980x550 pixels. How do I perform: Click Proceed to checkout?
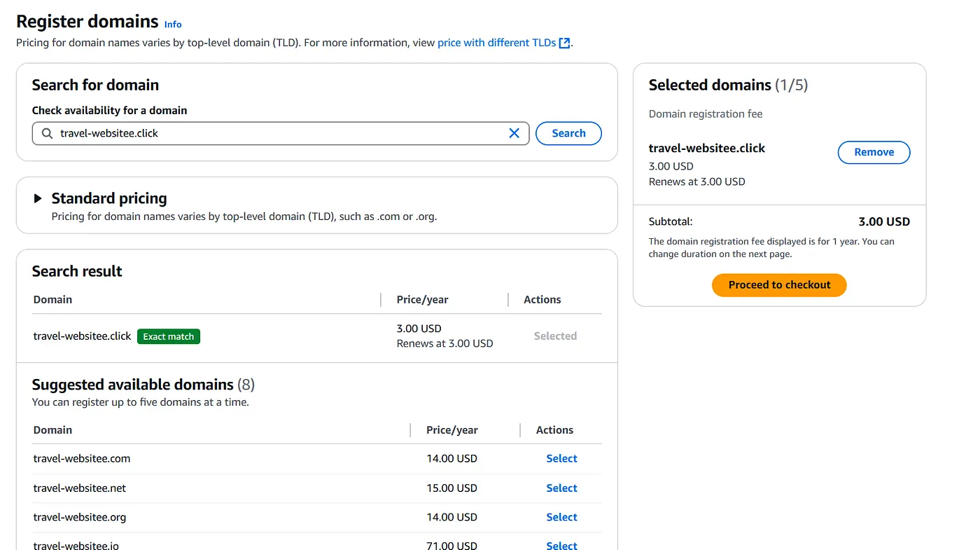click(x=779, y=284)
